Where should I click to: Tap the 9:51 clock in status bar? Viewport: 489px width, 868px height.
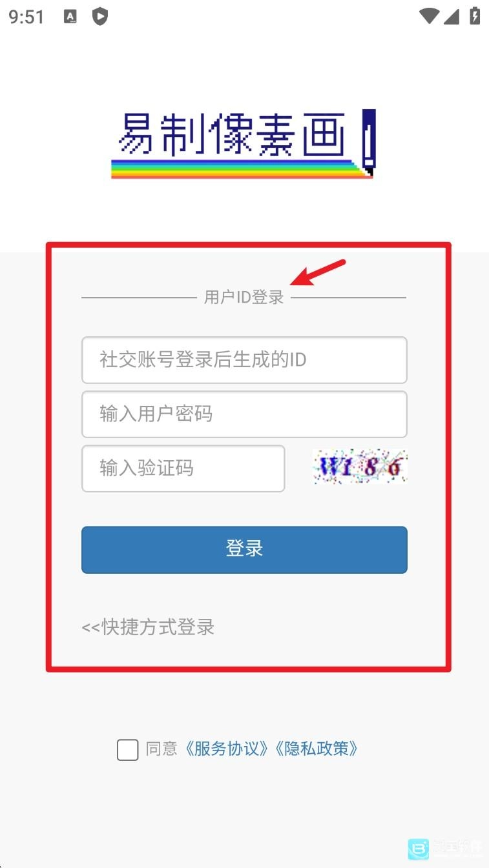pos(27,17)
